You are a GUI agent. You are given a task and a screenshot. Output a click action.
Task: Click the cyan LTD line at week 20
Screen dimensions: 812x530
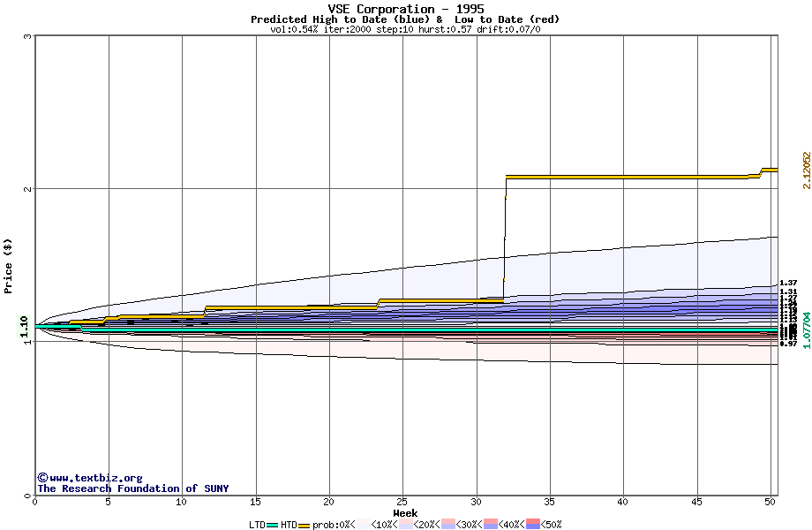329,329
